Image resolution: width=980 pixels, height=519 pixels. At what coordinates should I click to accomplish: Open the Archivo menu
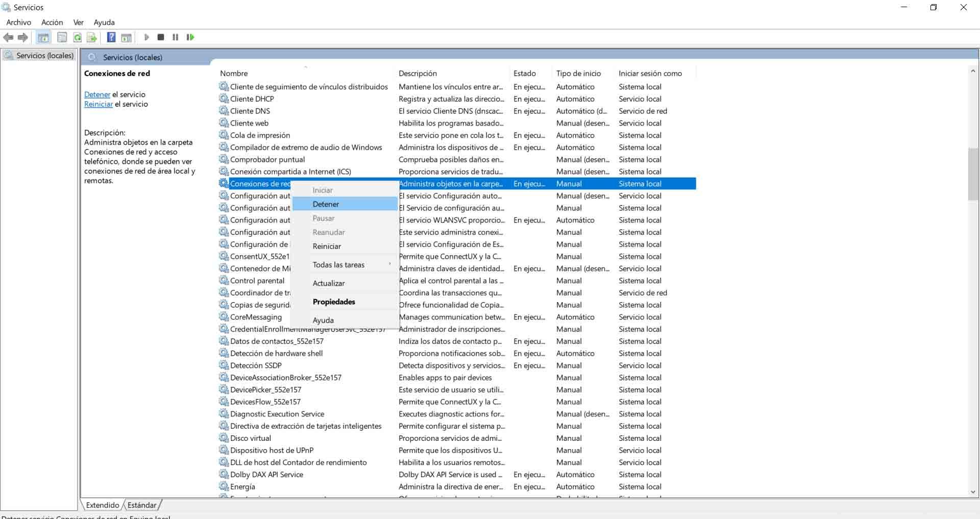(x=19, y=22)
